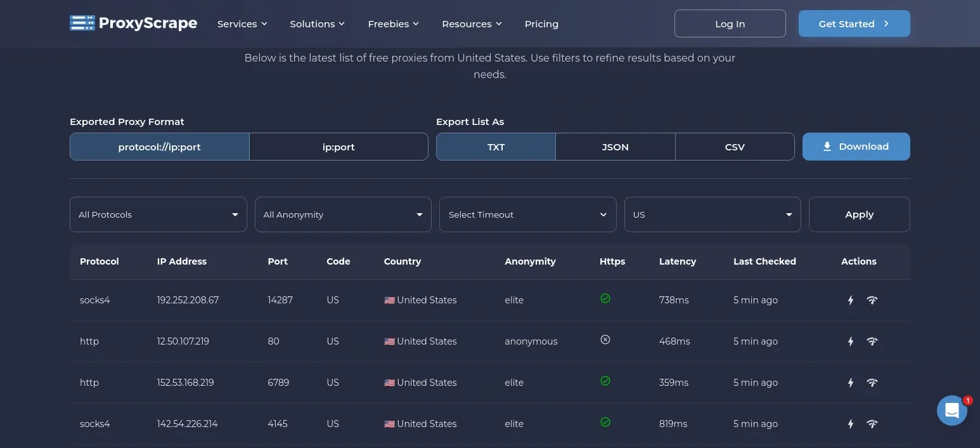Screen dimensions: 980x448
Task: Open the chat widget bubble
Action: [x=952, y=411]
